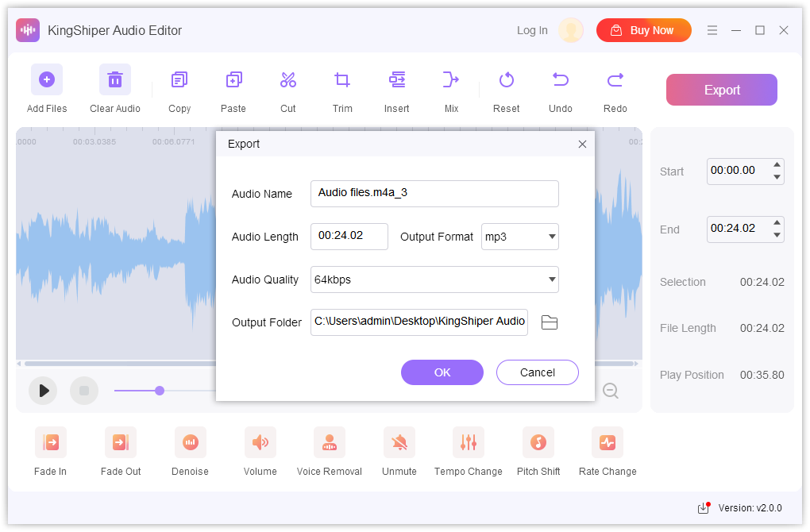Stop audio playback
The height and width of the screenshot is (532, 810).
(x=84, y=391)
